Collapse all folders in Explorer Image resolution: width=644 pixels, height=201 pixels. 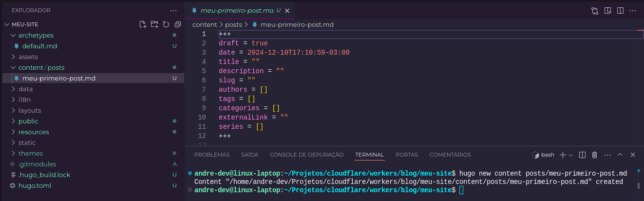pyautogui.click(x=178, y=24)
